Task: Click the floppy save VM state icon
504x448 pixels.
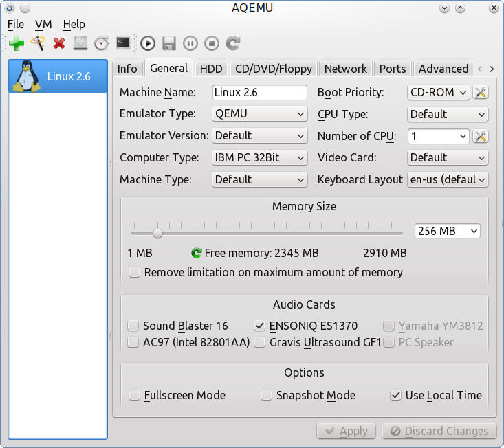Action: pyautogui.click(x=169, y=43)
